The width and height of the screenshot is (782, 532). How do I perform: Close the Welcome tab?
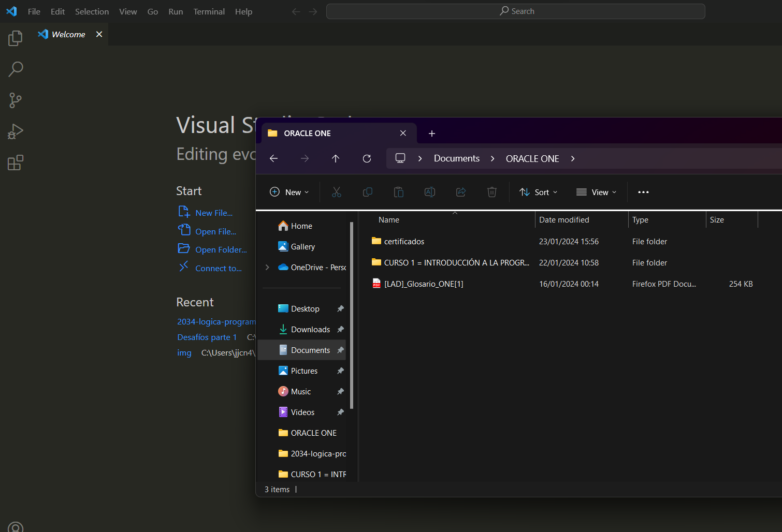[99, 34]
